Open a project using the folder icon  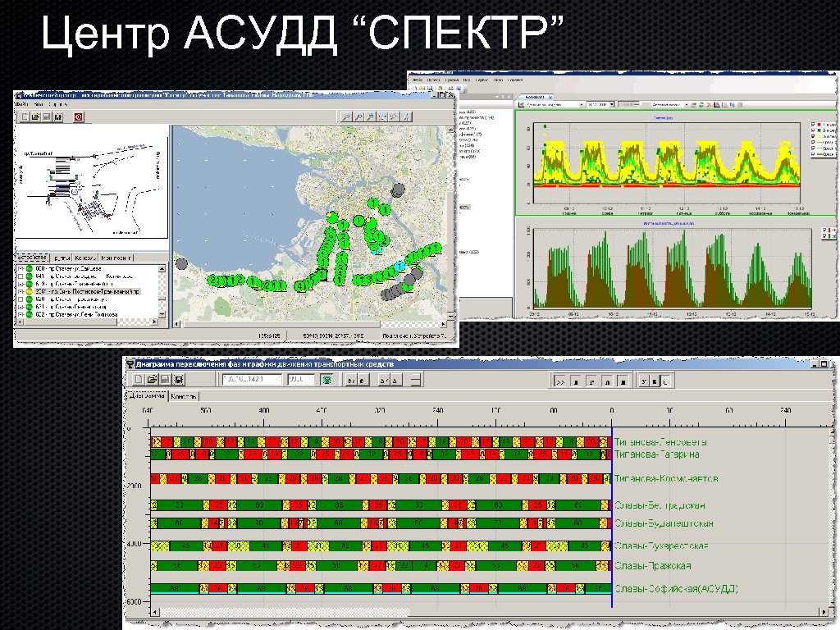click(x=34, y=116)
